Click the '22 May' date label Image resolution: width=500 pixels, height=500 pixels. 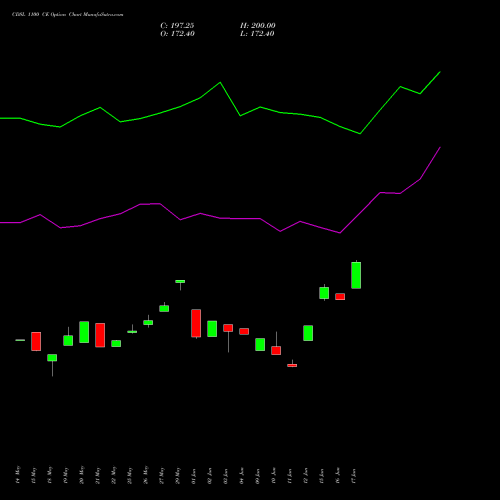point(114,475)
